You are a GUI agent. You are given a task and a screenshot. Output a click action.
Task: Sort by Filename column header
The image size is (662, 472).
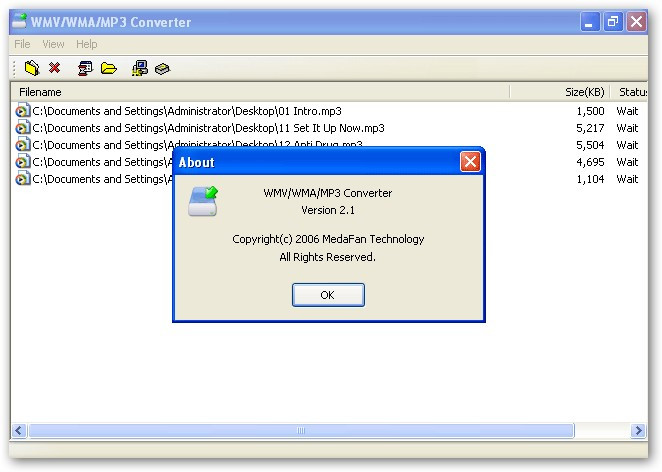pos(260,92)
